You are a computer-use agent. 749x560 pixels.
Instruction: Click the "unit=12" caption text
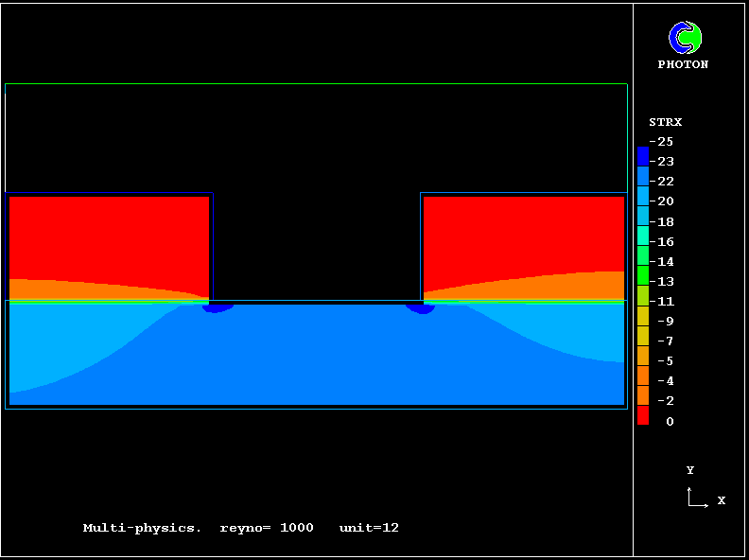(369, 528)
